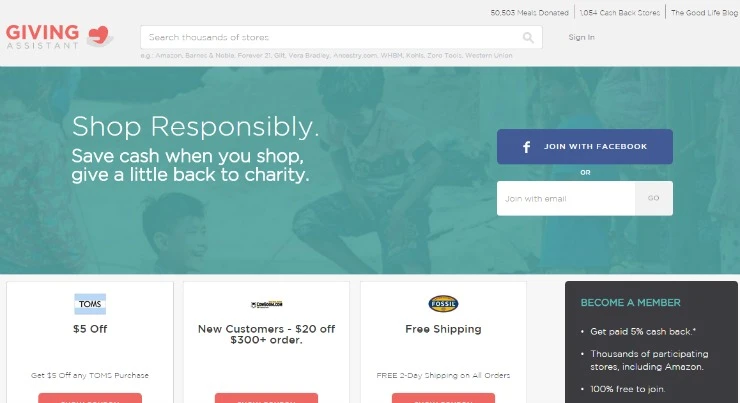Click the middle coupon card store logo
This screenshot has width=740, height=403.
coord(266,304)
